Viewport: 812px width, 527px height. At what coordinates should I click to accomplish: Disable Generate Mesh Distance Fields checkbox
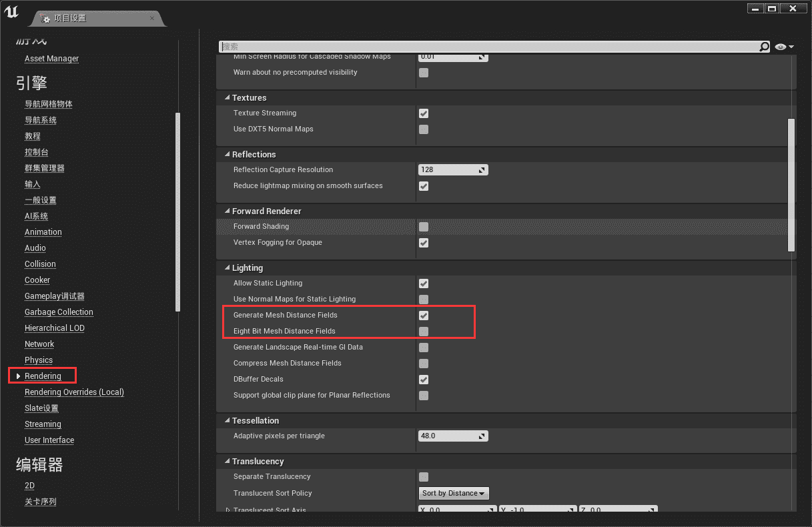(x=424, y=316)
